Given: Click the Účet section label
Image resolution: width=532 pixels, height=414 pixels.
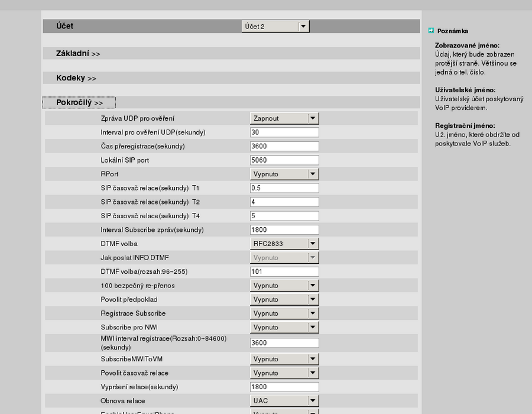Looking at the screenshot, I should pos(64,26).
